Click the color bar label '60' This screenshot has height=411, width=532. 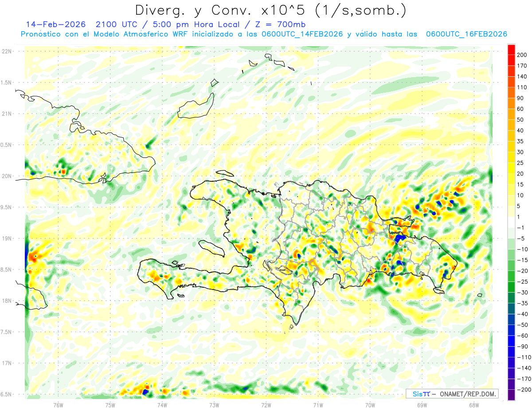click(x=520, y=109)
